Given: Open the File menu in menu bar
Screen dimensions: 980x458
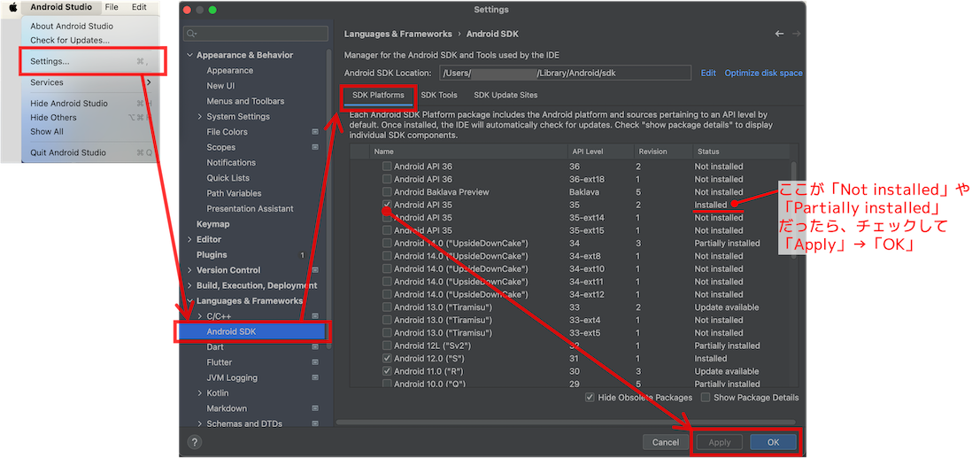Looking at the screenshot, I should click(112, 7).
